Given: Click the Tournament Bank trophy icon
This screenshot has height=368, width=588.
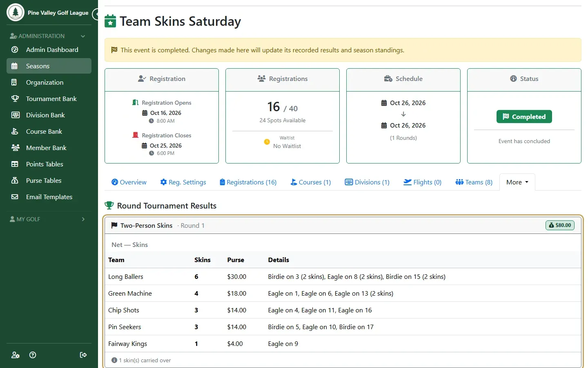Looking at the screenshot, I should [15, 99].
